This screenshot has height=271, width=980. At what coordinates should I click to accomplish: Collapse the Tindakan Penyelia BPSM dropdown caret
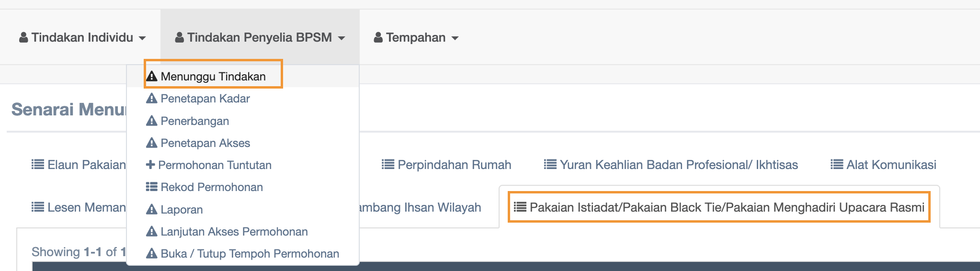point(342,38)
